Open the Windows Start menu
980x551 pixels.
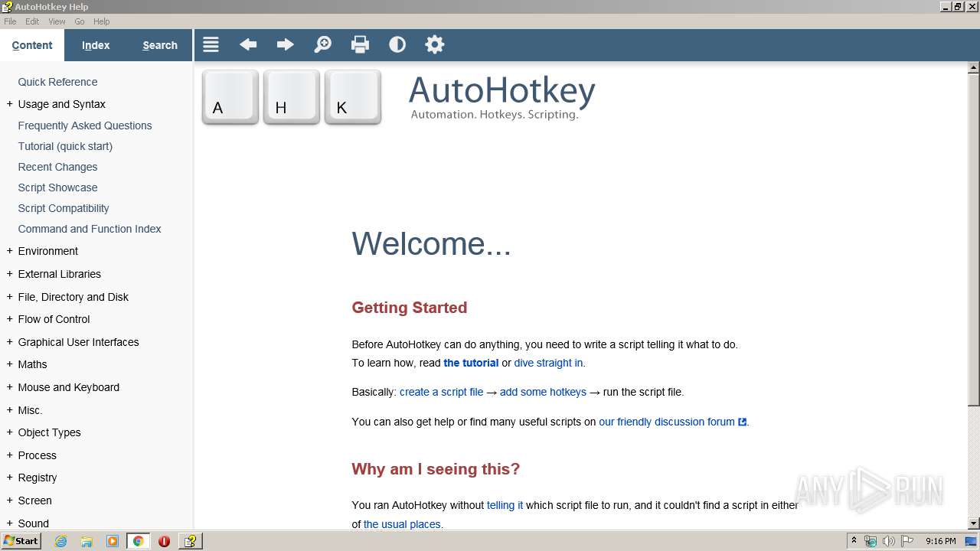coord(21,541)
